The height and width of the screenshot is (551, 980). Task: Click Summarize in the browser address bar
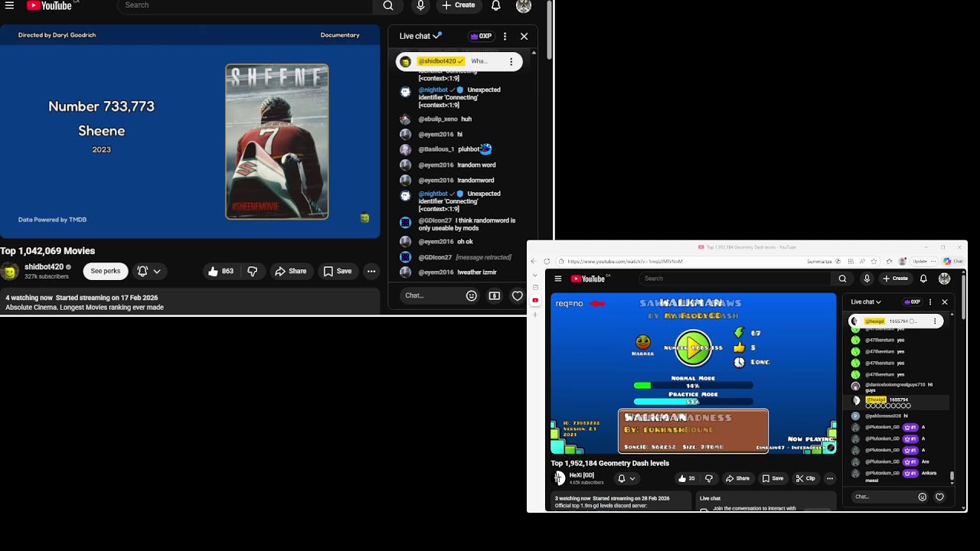point(819,261)
